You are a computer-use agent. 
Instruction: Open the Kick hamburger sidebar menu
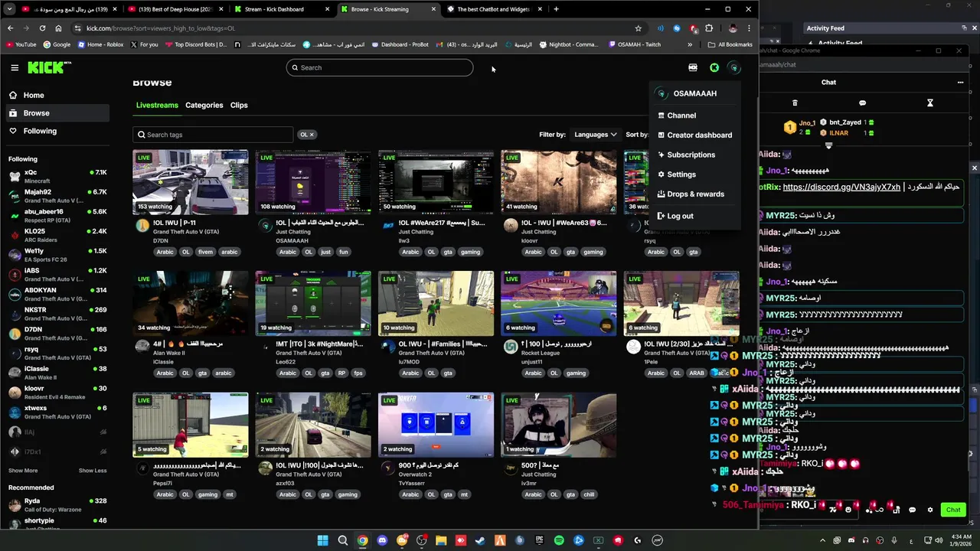point(15,67)
